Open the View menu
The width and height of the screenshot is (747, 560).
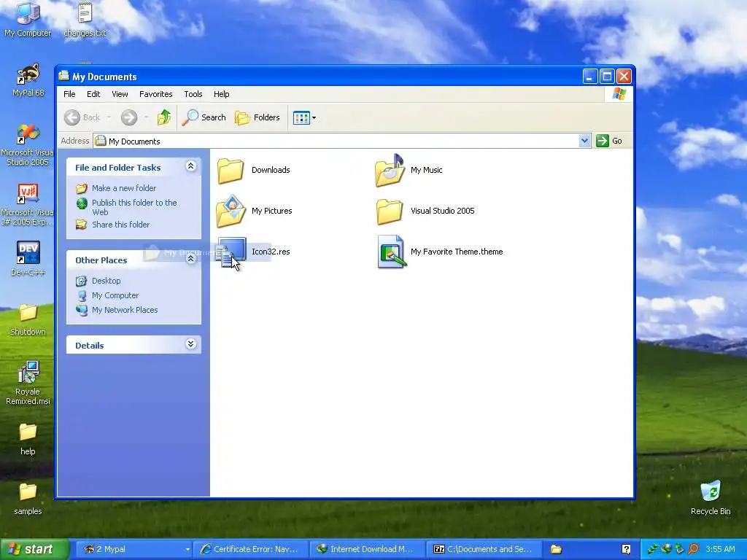[x=120, y=94]
